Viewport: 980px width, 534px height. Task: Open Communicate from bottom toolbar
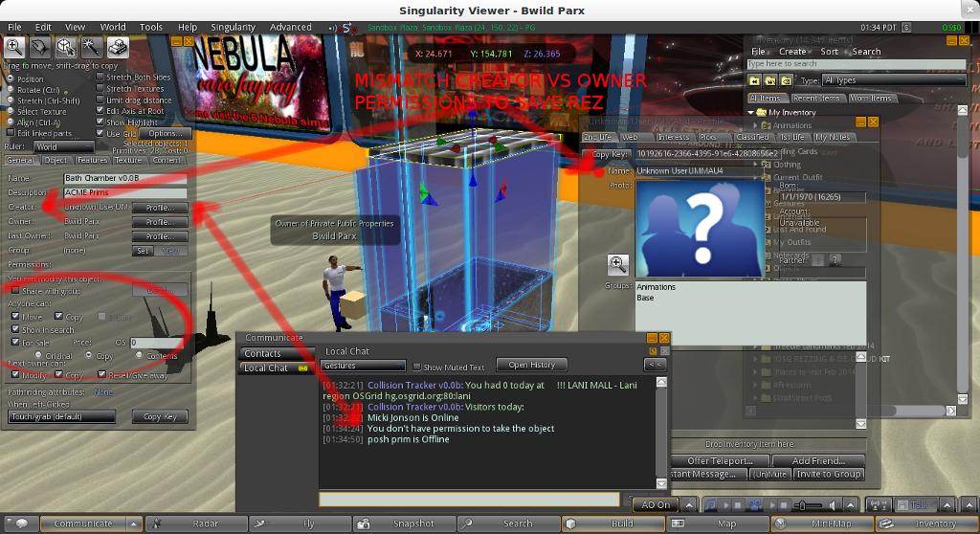pyautogui.click(x=83, y=524)
